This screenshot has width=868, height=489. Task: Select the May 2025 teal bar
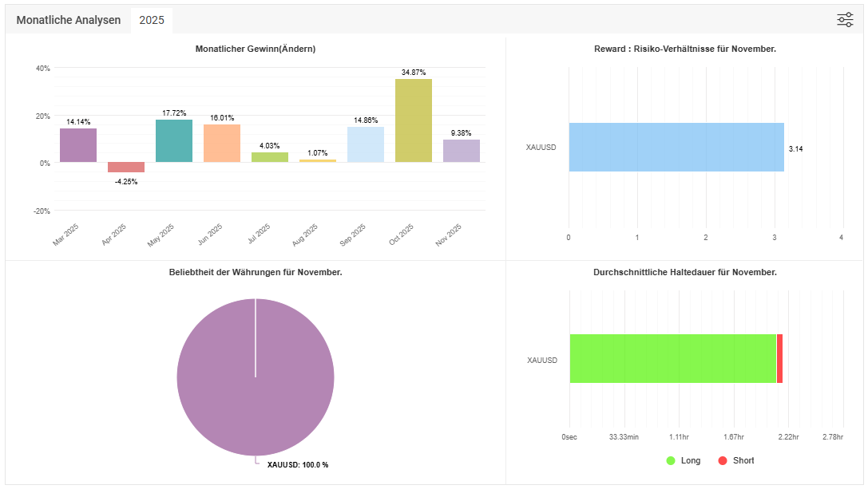pyautogui.click(x=174, y=141)
